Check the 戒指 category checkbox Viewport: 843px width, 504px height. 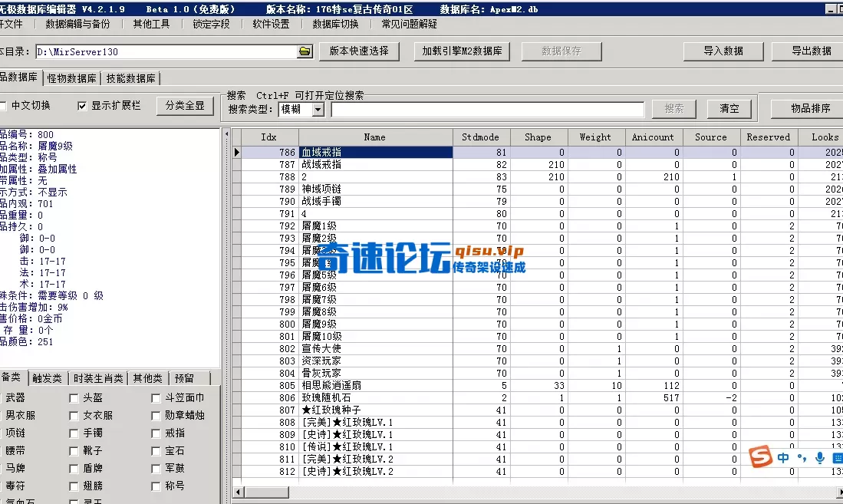click(x=156, y=433)
